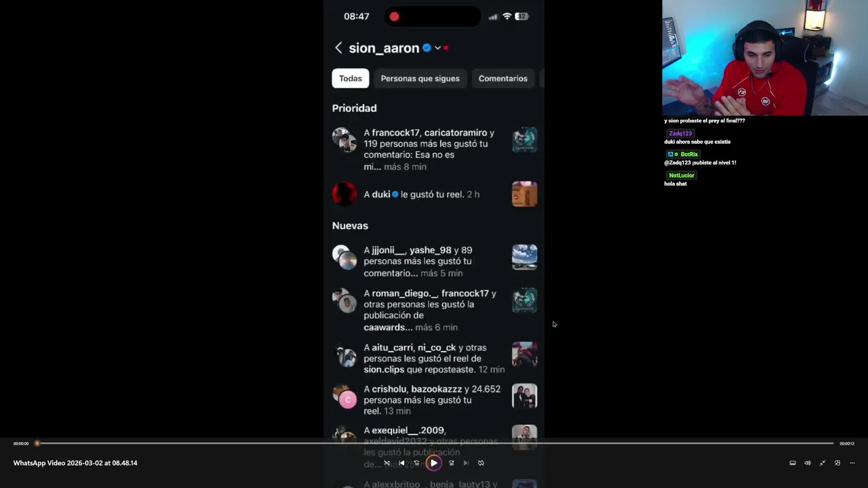The width and height of the screenshot is (868, 488).
Task: Click the Nuevas section heading
Action: (x=350, y=226)
